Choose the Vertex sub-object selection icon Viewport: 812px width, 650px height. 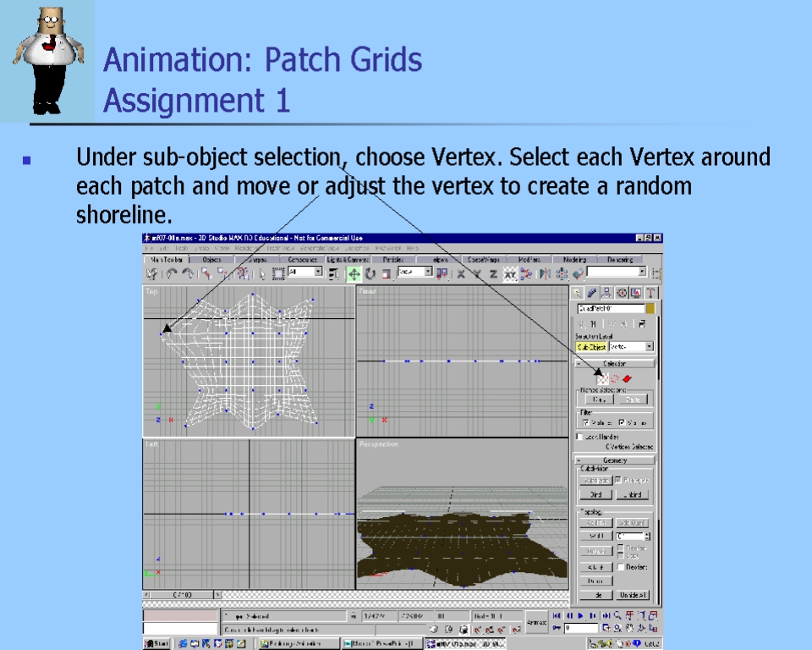tap(602, 378)
